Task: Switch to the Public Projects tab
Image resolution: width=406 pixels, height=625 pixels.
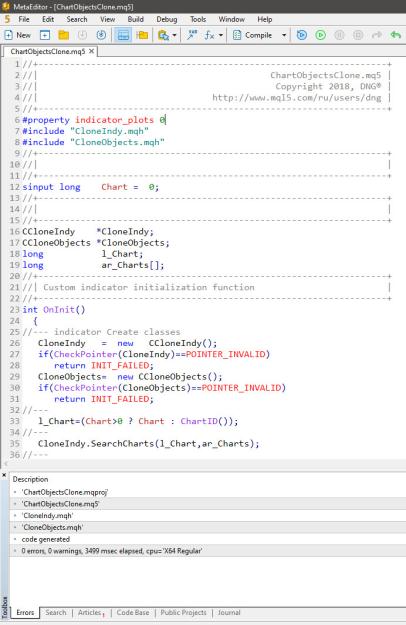Action: (183, 613)
